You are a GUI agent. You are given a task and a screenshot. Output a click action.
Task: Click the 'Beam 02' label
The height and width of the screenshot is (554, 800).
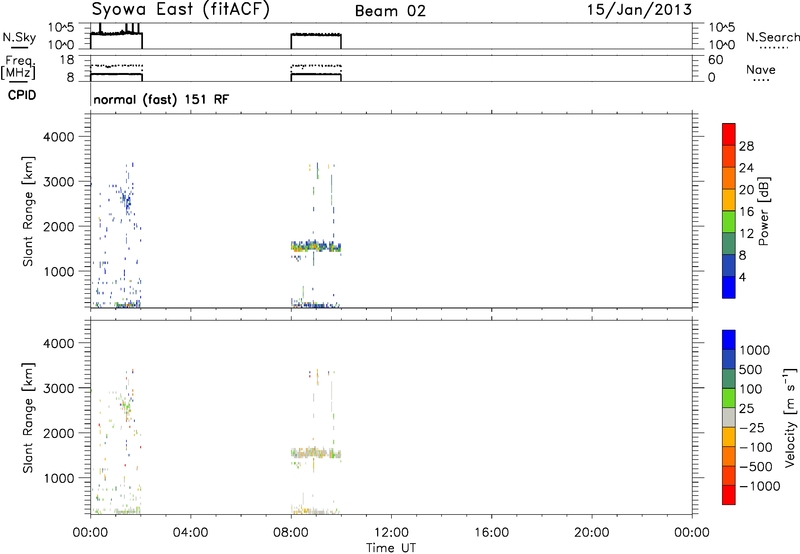pos(390,11)
